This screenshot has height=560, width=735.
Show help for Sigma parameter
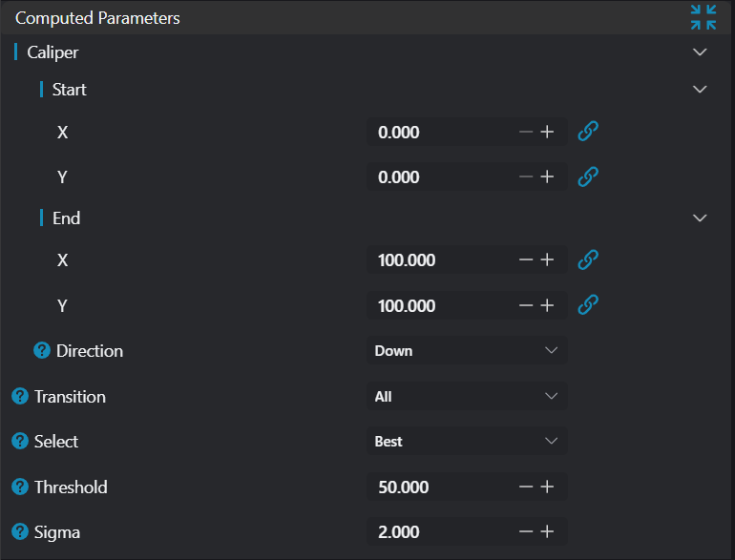coord(20,531)
